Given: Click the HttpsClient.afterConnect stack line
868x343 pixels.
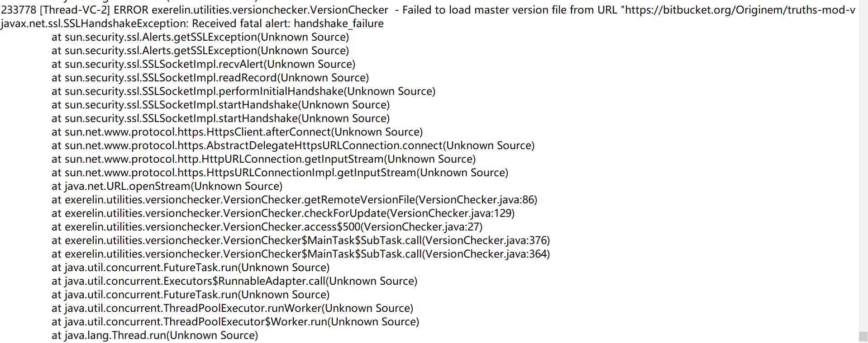Looking at the screenshot, I should (x=237, y=132).
